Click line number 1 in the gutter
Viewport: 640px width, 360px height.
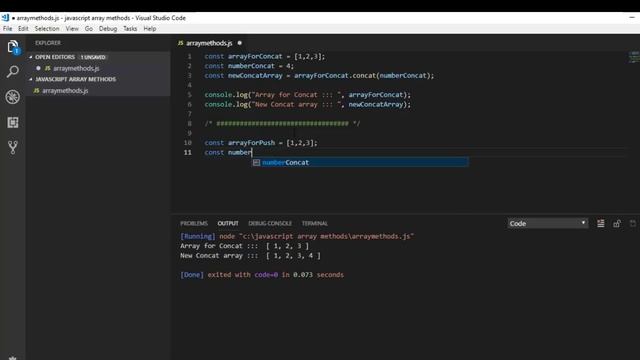tap(189, 56)
